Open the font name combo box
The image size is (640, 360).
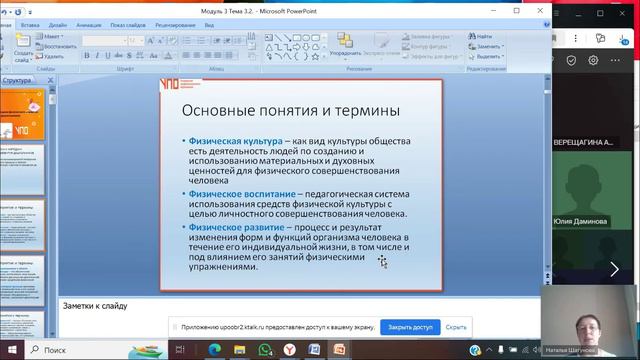tap(105, 41)
